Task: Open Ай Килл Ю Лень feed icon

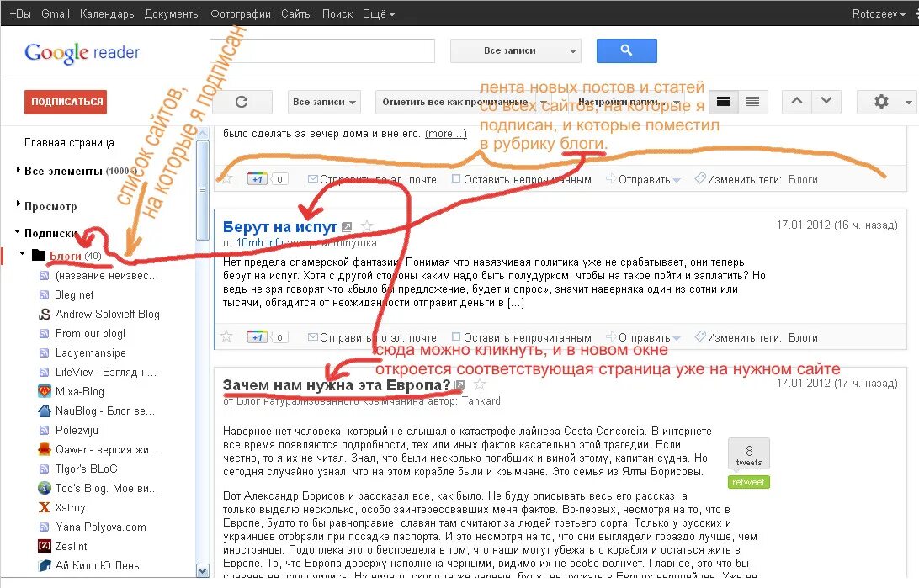Action: (44, 565)
